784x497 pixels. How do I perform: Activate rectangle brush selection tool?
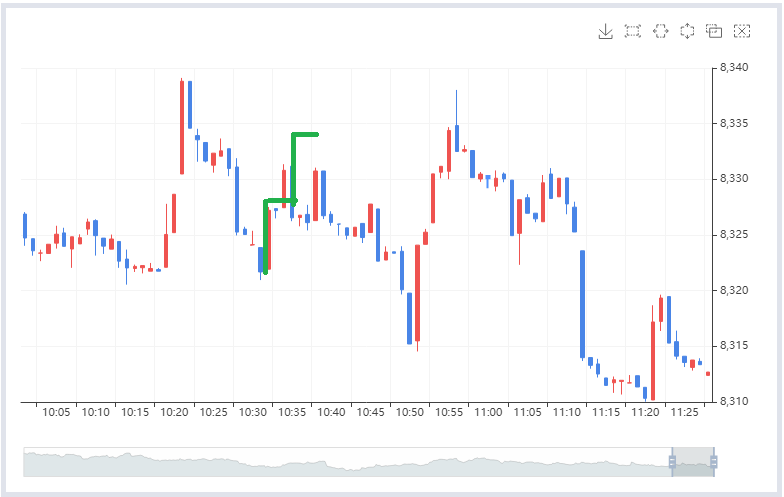pos(633,32)
